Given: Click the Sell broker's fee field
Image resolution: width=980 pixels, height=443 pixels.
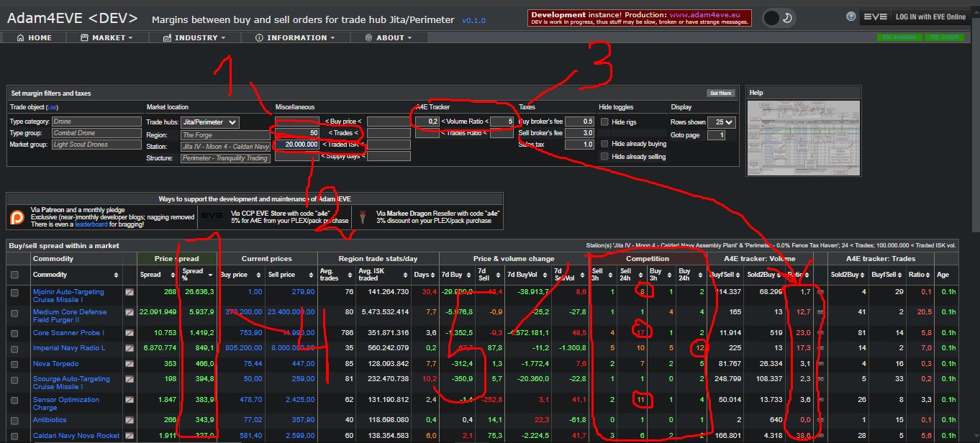Looking at the screenshot, I should [580, 133].
